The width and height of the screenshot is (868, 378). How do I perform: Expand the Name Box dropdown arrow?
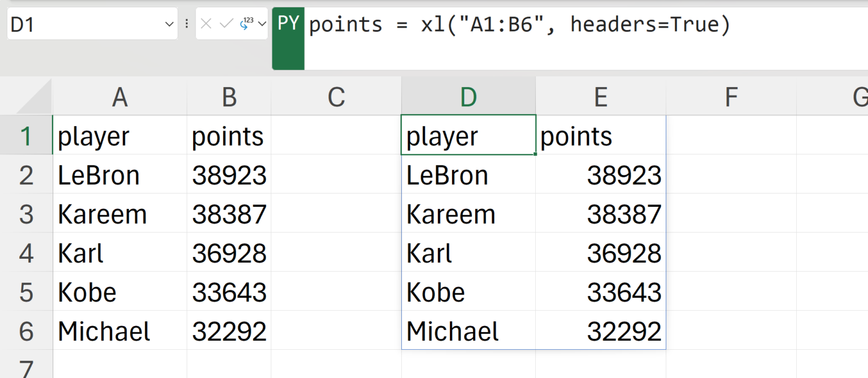pos(169,24)
